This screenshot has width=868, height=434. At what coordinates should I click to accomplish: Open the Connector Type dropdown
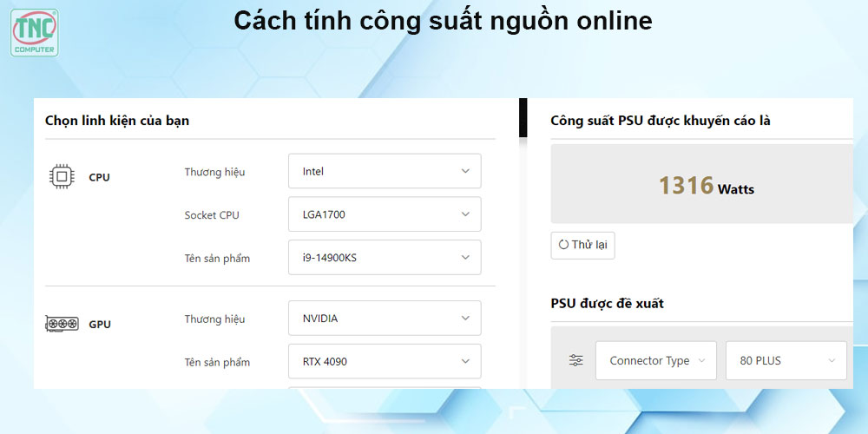pos(656,360)
